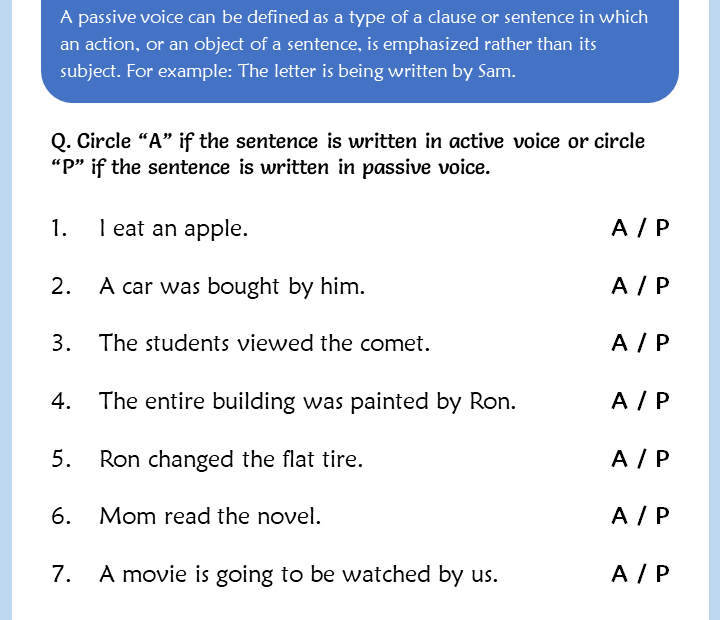The height and width of the screenshot is (620, 720).
Task: Click the "Q. Circle" instruction text
Action: 347,153
